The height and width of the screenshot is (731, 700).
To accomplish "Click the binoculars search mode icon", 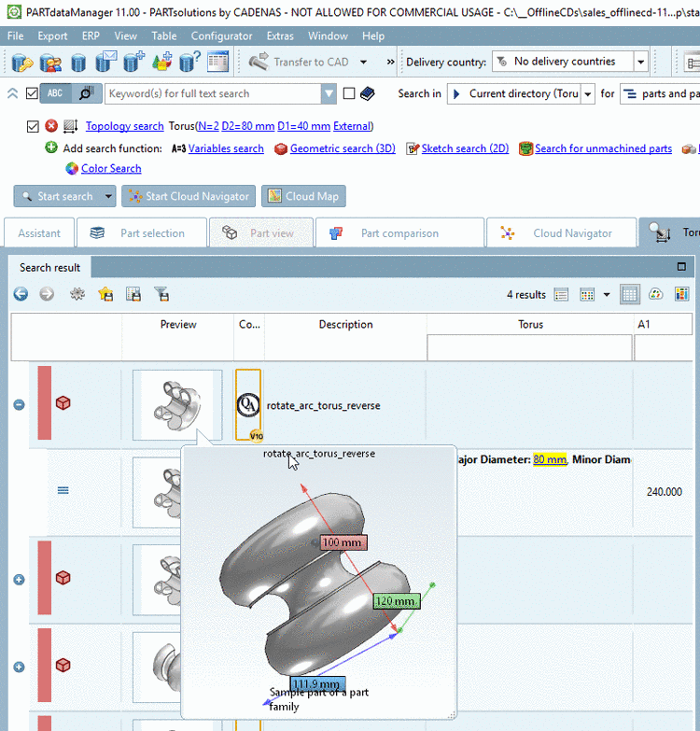I will [85, 93].
